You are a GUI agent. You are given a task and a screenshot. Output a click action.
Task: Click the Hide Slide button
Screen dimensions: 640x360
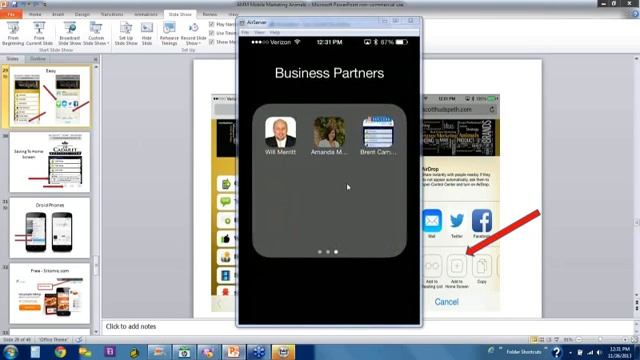[x=147, y=33]
